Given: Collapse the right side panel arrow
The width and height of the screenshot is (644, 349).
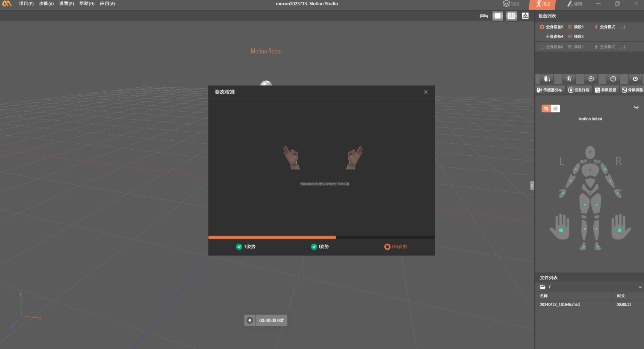Looking at the screenshot, I should 532,185.
